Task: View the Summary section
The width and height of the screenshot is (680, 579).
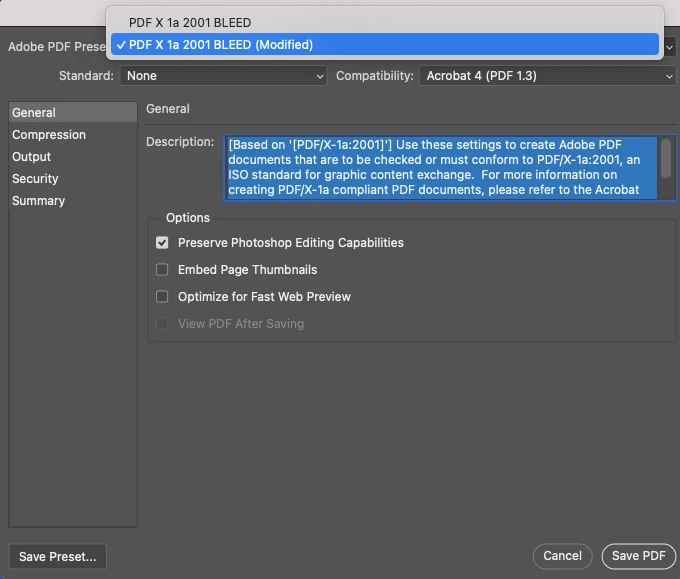Action: (x=73, y=201)
